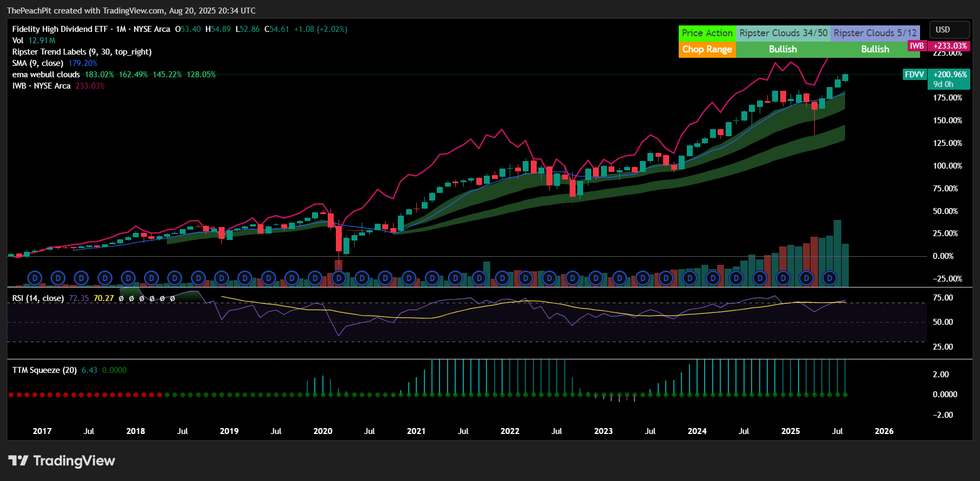
Task: Click the ema cloud value 145.22%
Action: tap(167, 75)
